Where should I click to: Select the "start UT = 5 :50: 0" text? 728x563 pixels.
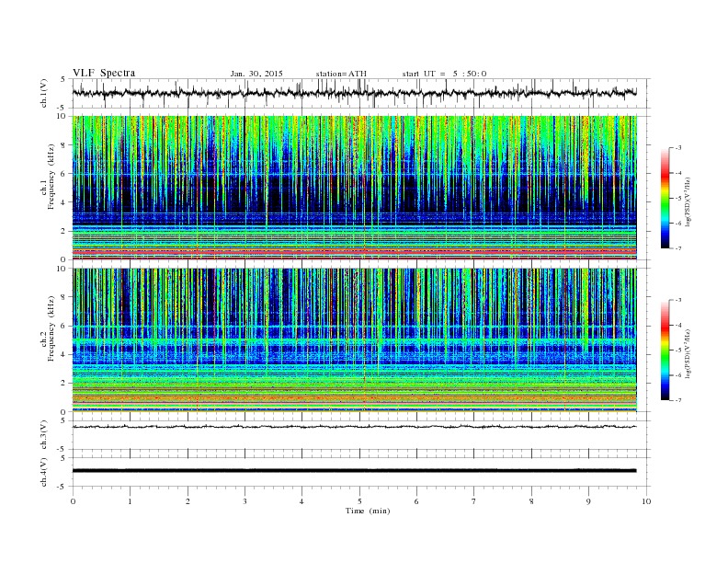(x=444, y=74)
